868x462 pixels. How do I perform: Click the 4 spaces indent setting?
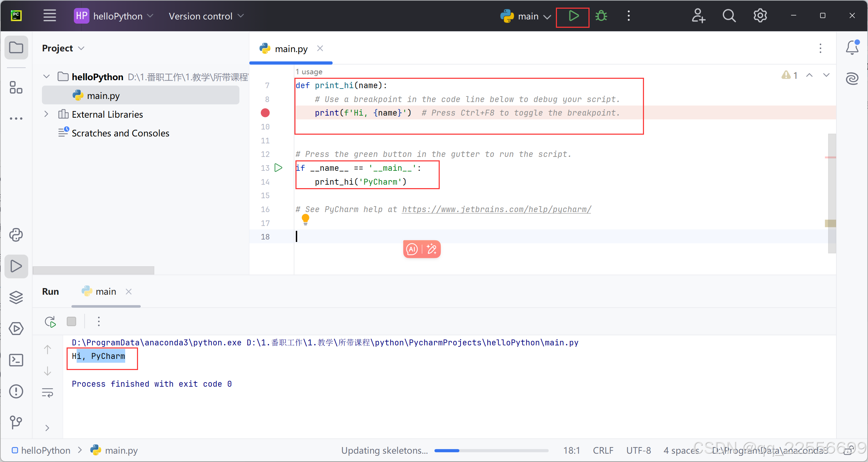[681, 451]
